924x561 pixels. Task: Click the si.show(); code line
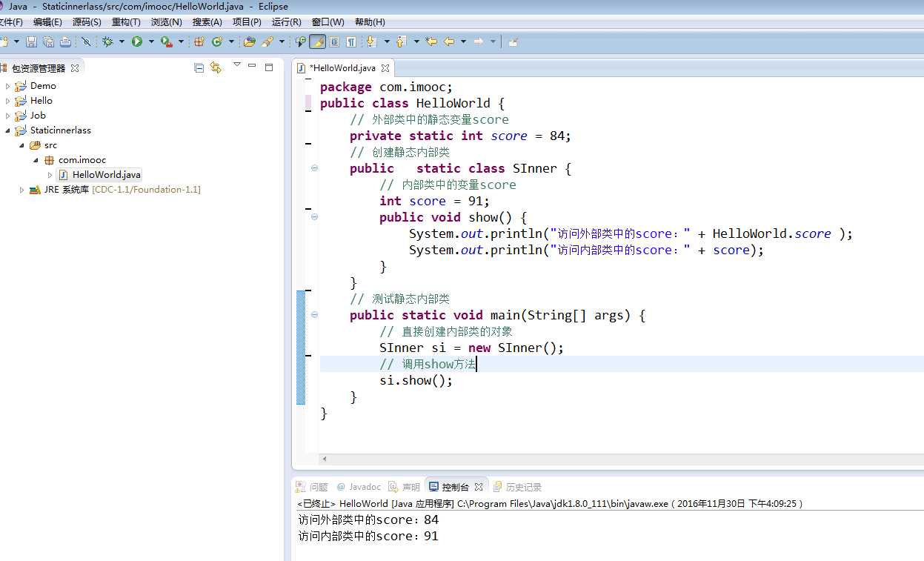click(x=416, y=381)
